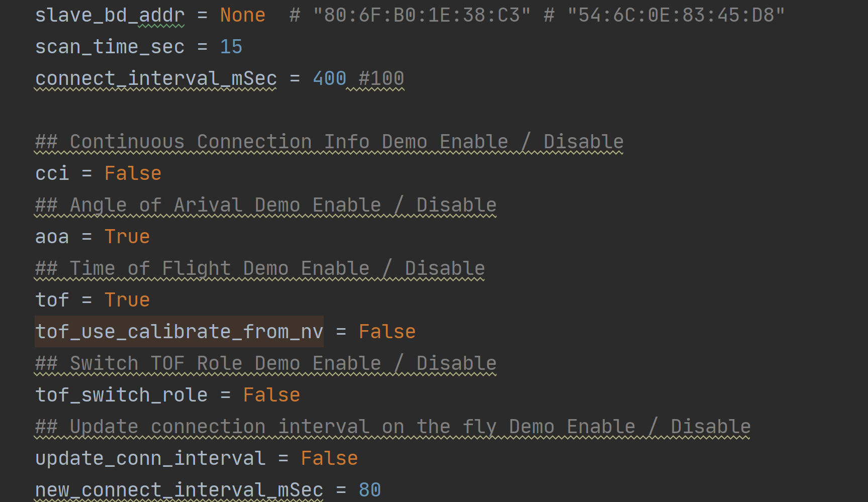Click the False value of cci
This screenshot has width=868, height=502.
(133, 174)
